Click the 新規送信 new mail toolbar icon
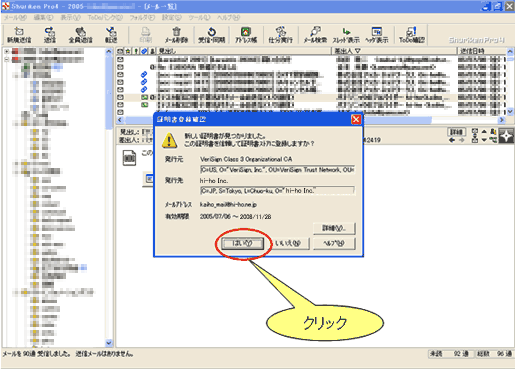The image size is (515, 369). click(19, 35)
